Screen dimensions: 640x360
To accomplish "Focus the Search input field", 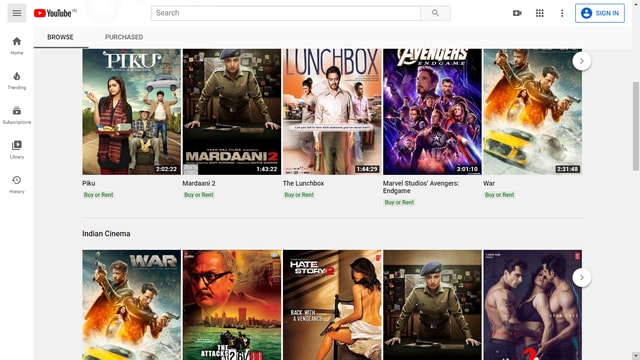I will (286, 13).
